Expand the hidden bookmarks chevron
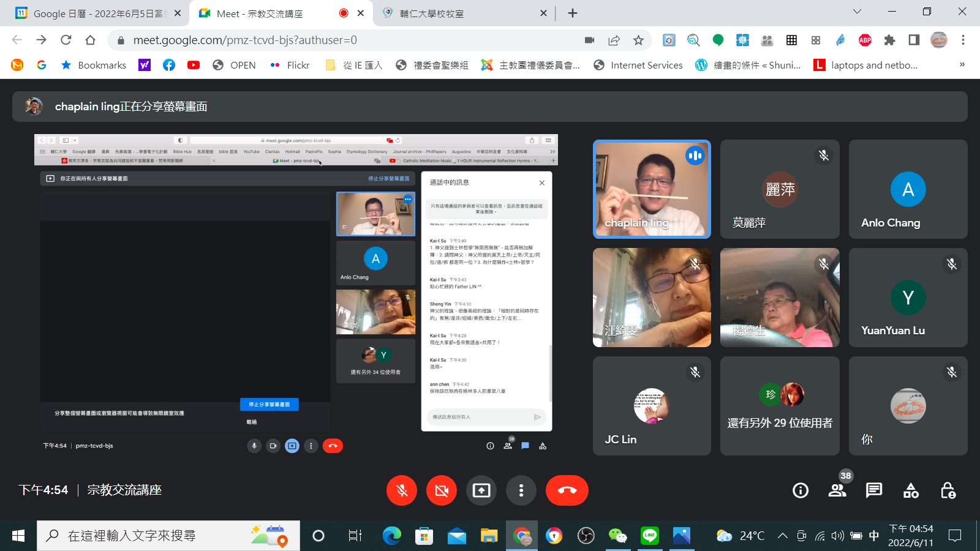This screenshot has width=980, height=551. [x=962, y=65]
